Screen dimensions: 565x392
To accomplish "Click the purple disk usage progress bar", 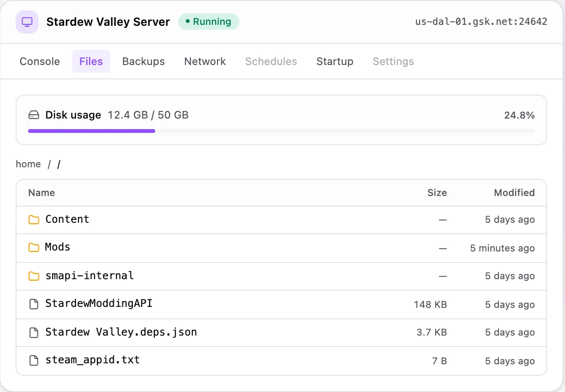I will 91,131.
